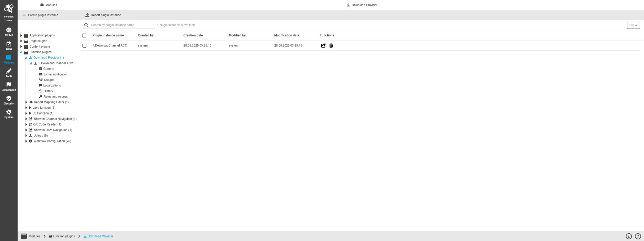The width and height of the screenshot is (644, 241).
Task: Open the F.DownloadChannel.ACC plugin instance link
Action: (110, 46)
